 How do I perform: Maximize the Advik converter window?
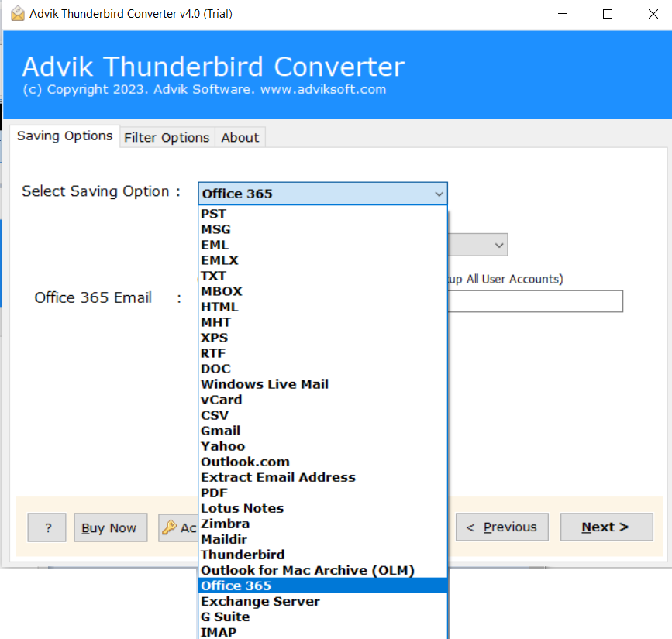[608, 14]
